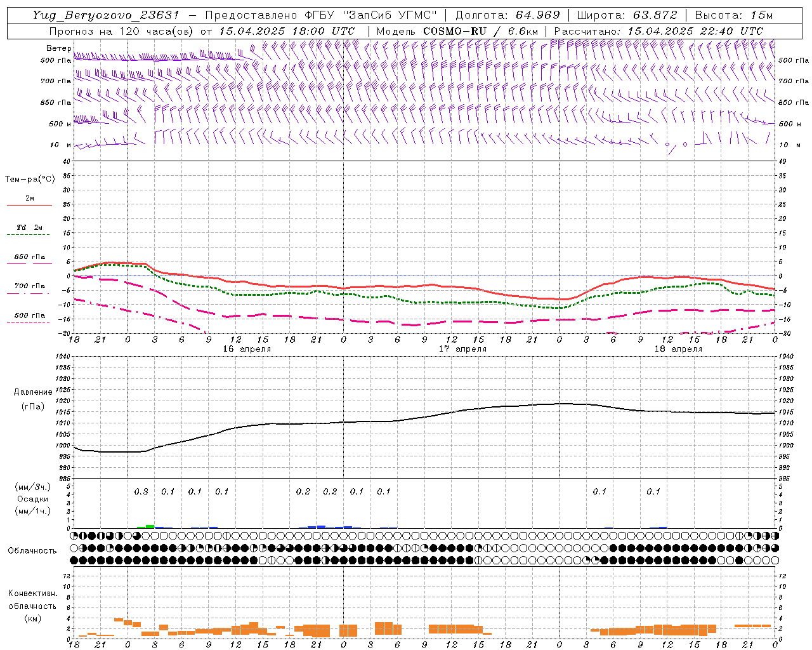Click the 'Тем-ра(°C)' temperature panel label
The image size is (812, 650).
click(x=30, y=180)
